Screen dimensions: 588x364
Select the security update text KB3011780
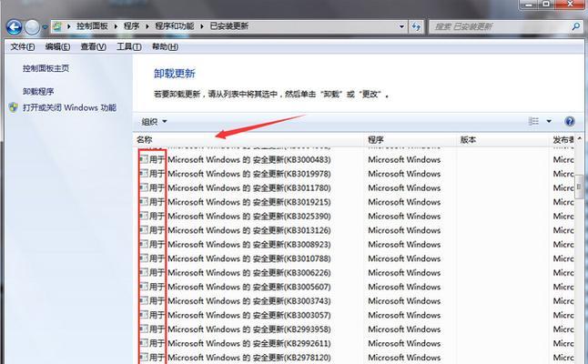pos(240,187)
